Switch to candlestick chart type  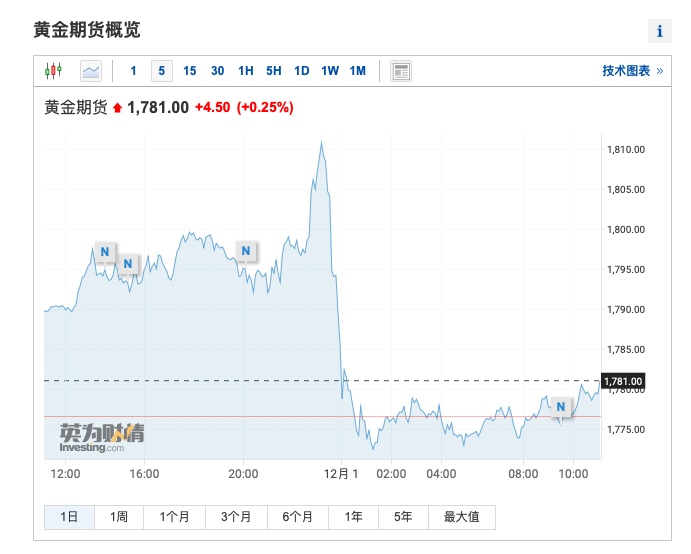pos(53,71)
